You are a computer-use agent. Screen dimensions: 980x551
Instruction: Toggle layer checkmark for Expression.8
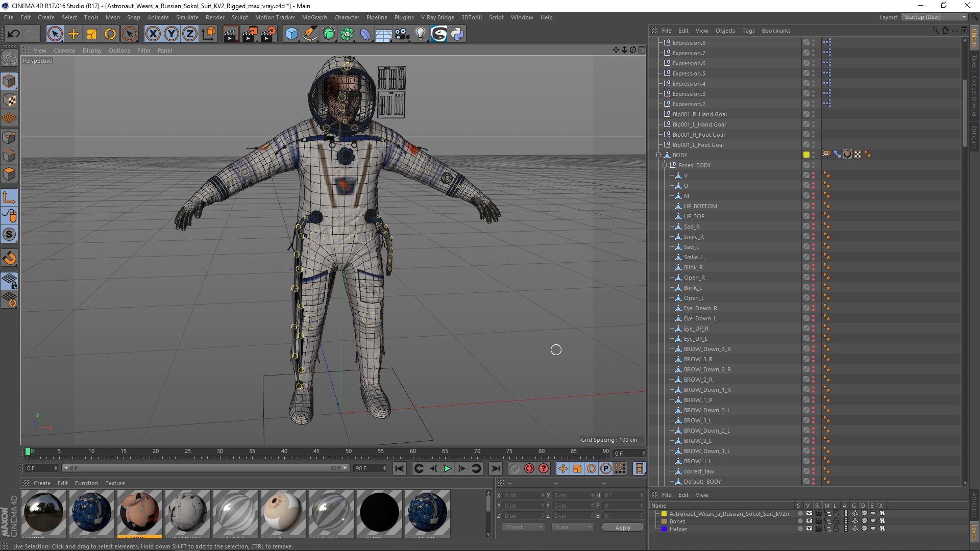click(x=806, y=43)
